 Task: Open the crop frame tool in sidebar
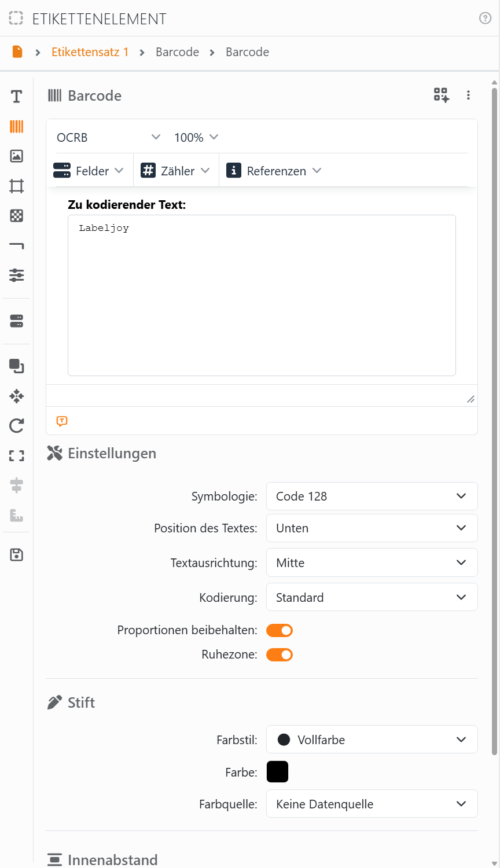click(x=17, y=186)
